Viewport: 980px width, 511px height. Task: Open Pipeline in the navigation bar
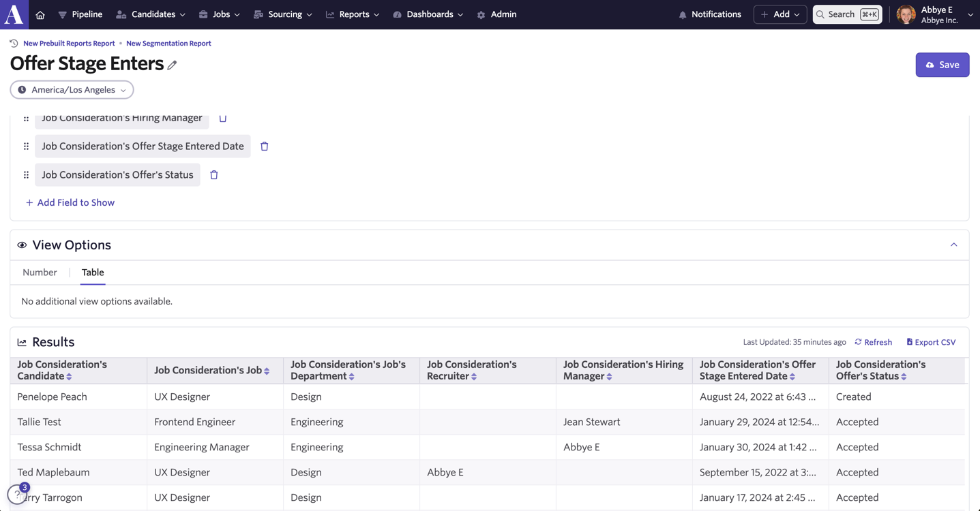80,14
